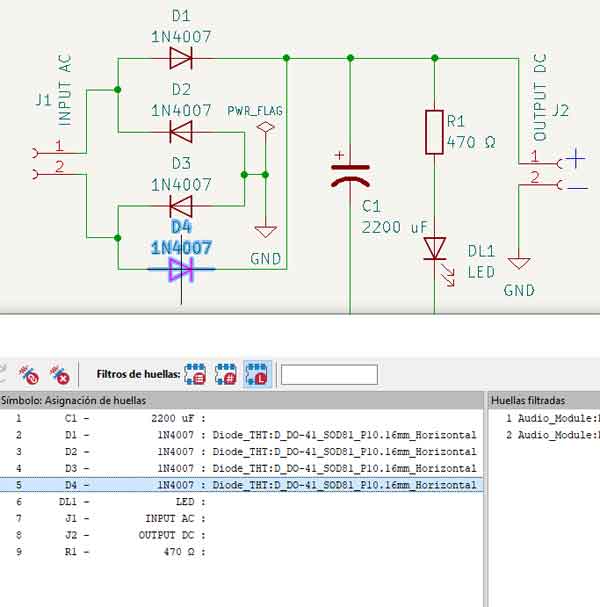Click the delete selected footprint association icon

[x=30, y=375]
